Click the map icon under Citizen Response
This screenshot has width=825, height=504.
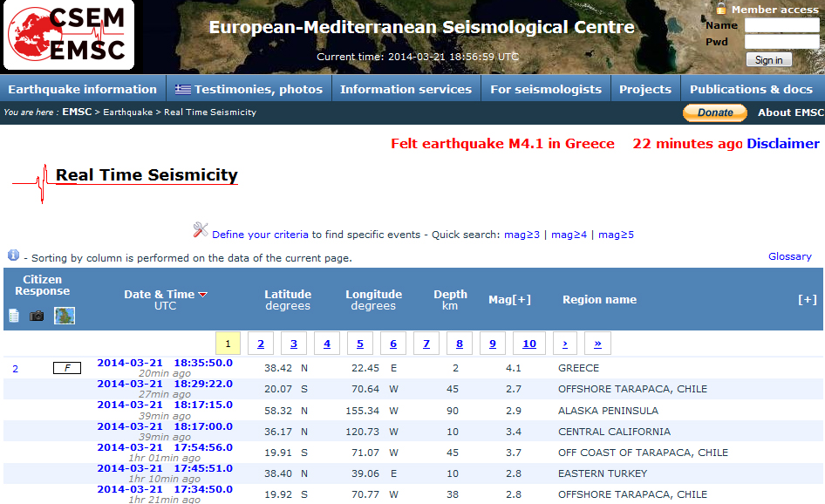tap(65, 316)
